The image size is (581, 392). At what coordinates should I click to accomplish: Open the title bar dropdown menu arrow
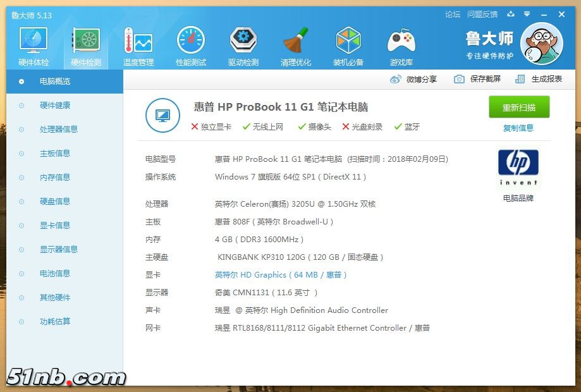tap(527, 15)
